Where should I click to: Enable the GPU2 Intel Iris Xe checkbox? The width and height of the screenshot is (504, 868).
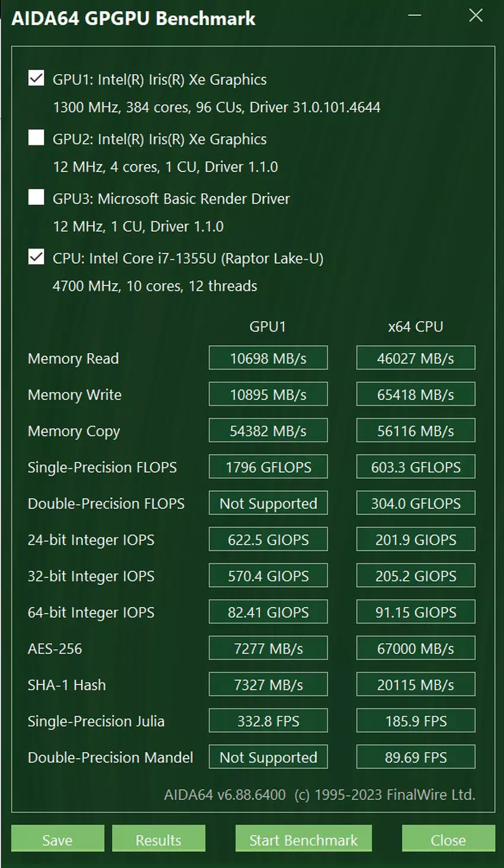36,138
